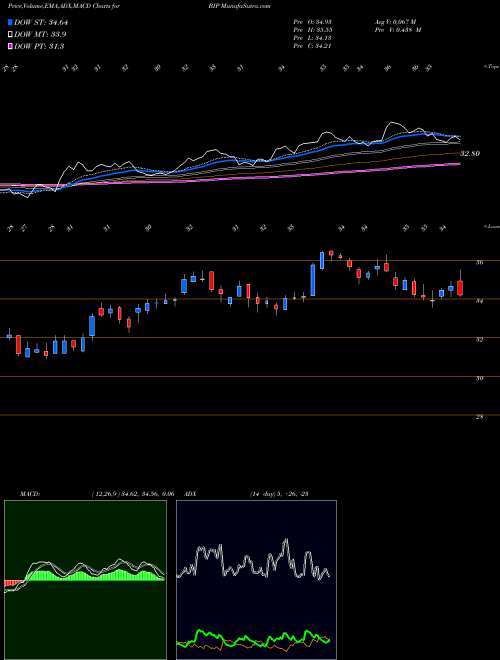Click the MACD (12,26,9) parameter values

[132, 494]
